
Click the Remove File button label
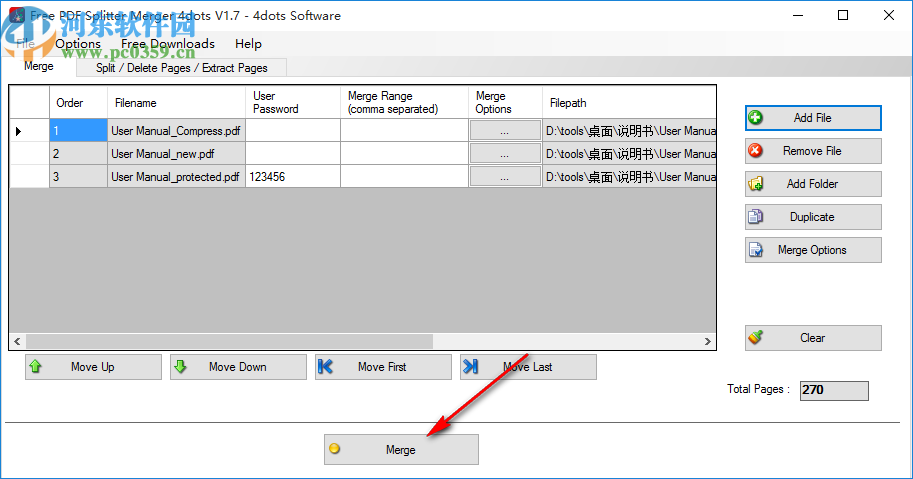(812, 151)
